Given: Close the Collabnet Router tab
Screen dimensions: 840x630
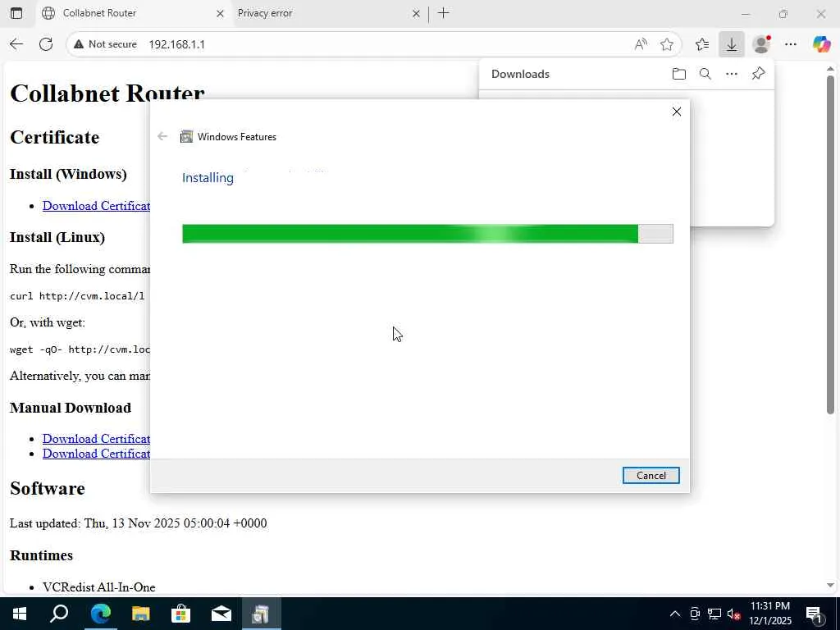Looking at the screenshot, I should tap(220, 13).
